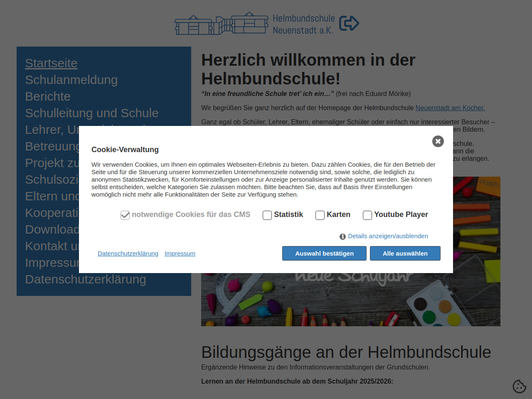Screen dimensions: 532x399
Task: Enable the Karten cookie checkbox
Action: (x=320, y=215)
